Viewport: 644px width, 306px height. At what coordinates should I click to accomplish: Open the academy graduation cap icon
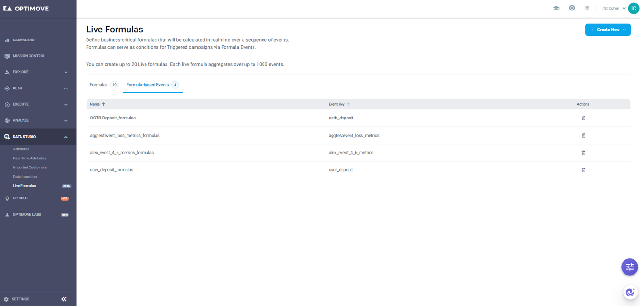coord(556,8)
